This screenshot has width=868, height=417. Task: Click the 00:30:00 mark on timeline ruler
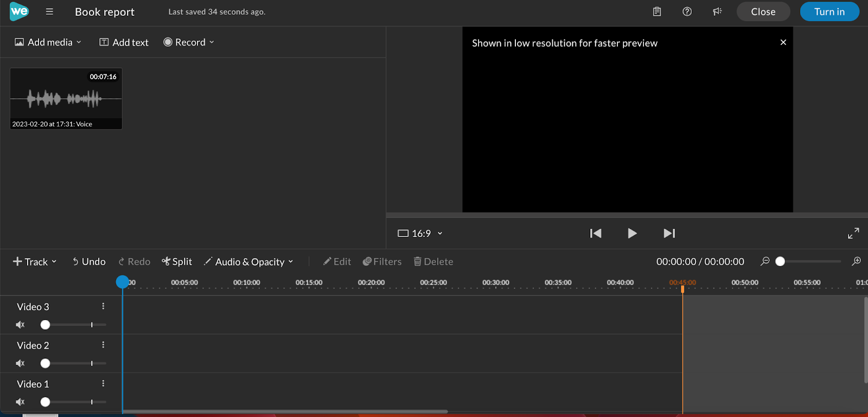(496, 283)
